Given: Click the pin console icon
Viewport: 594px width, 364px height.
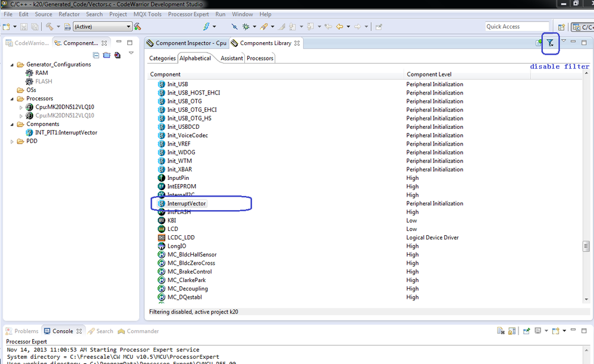Looking at the screenshot, I should 527,331.
